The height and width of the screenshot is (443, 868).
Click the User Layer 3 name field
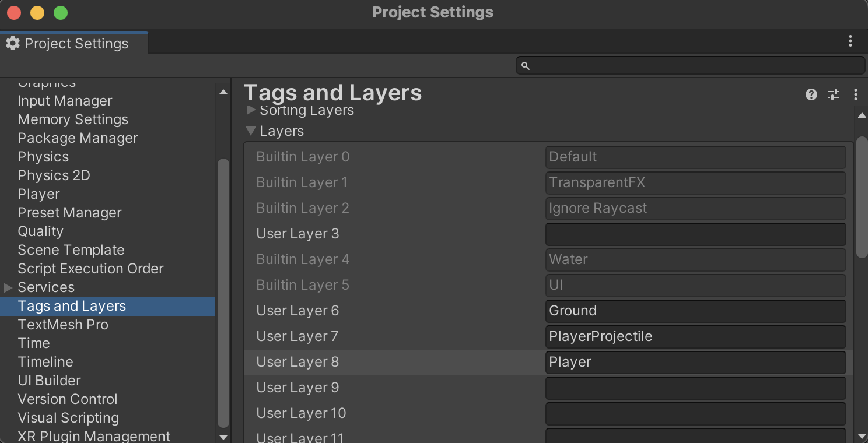pyautogui.click(x=695, y=234)
